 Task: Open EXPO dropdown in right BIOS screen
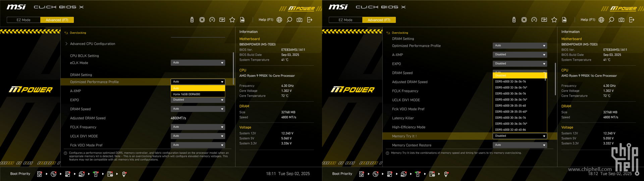(x=520, y=64)
